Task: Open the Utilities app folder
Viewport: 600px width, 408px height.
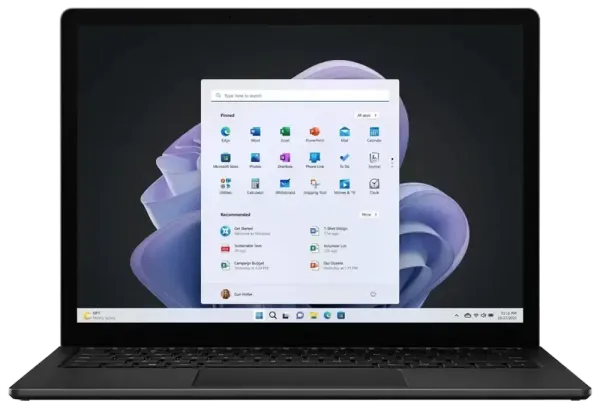Action: click(x=225, y=184)
